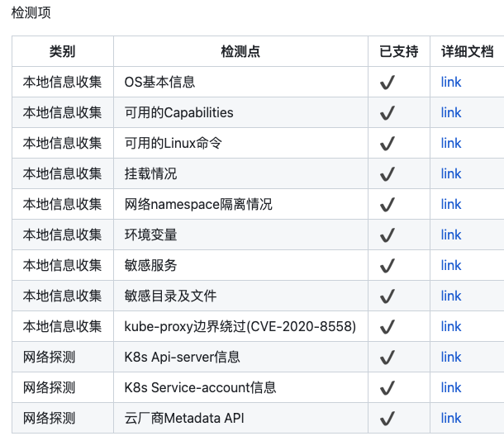Click the checkmark for 敏感目录及文件

(x=387, y=296)
